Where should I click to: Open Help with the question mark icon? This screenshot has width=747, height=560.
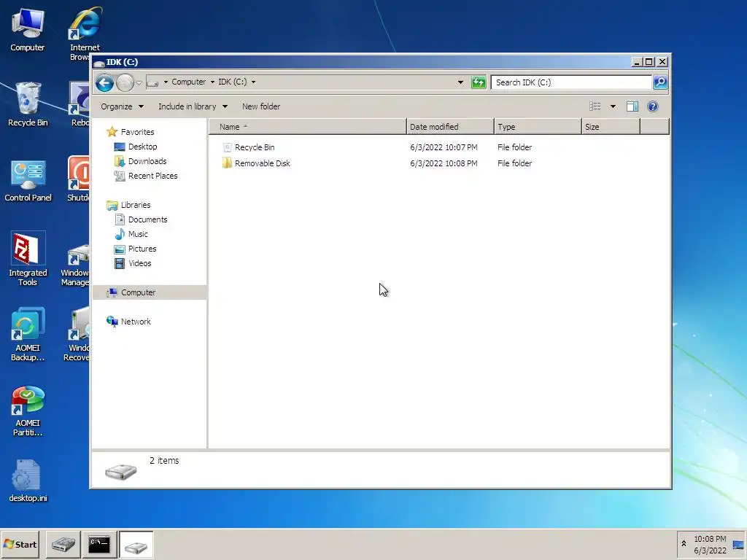coord(653,106)
